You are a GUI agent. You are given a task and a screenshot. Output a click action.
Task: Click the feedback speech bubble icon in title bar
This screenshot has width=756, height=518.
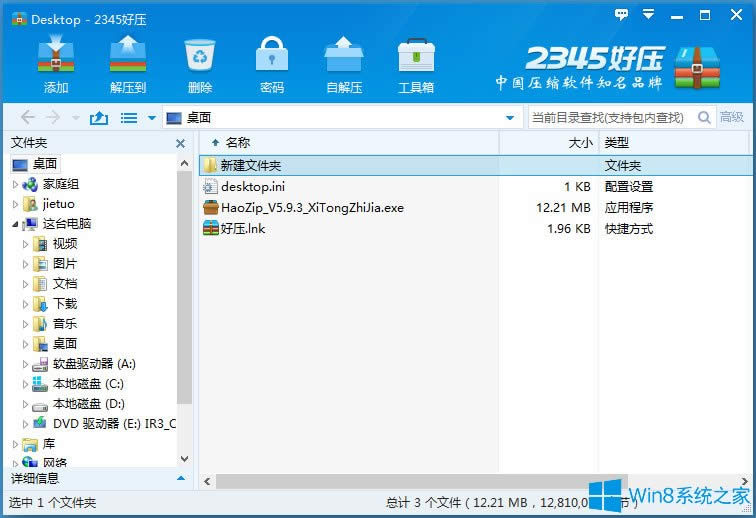(622, 15)
